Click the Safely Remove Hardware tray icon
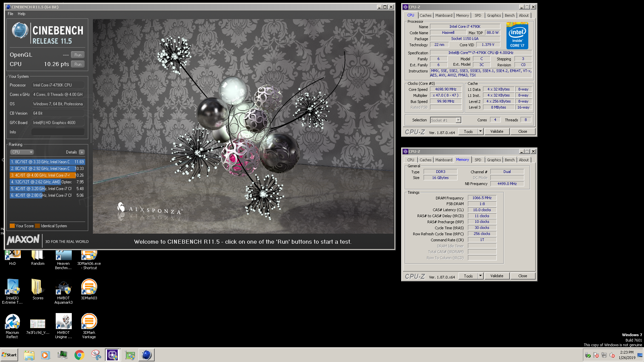Screen dimensions: 644x362 coord(588,355)
